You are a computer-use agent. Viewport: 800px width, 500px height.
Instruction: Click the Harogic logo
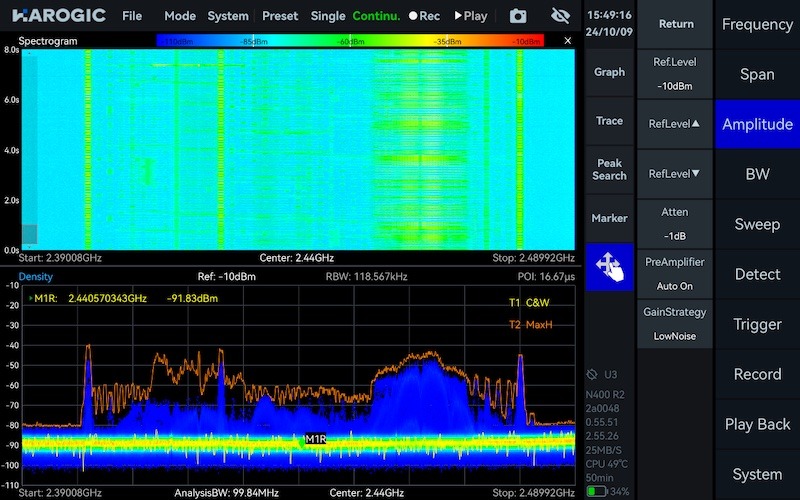[56, 16]
